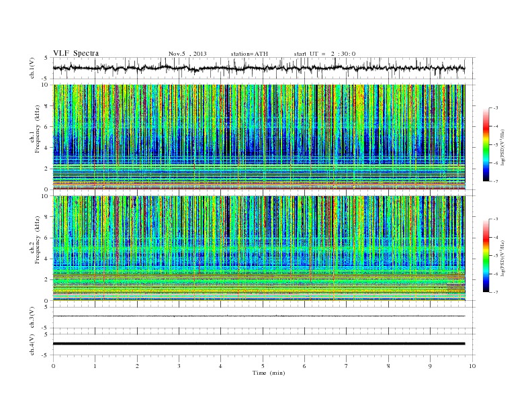Pick the ch.1 spectrogram color scale bar

[x=486, y=145]
